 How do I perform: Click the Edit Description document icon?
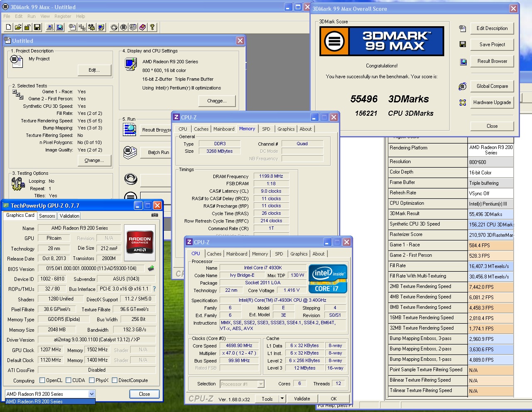463,28
